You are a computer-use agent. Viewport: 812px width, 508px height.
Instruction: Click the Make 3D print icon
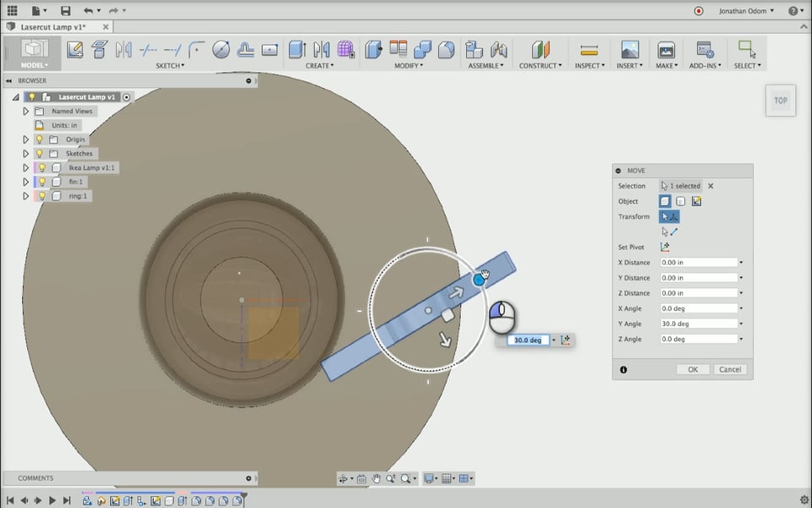pos(666,50)
